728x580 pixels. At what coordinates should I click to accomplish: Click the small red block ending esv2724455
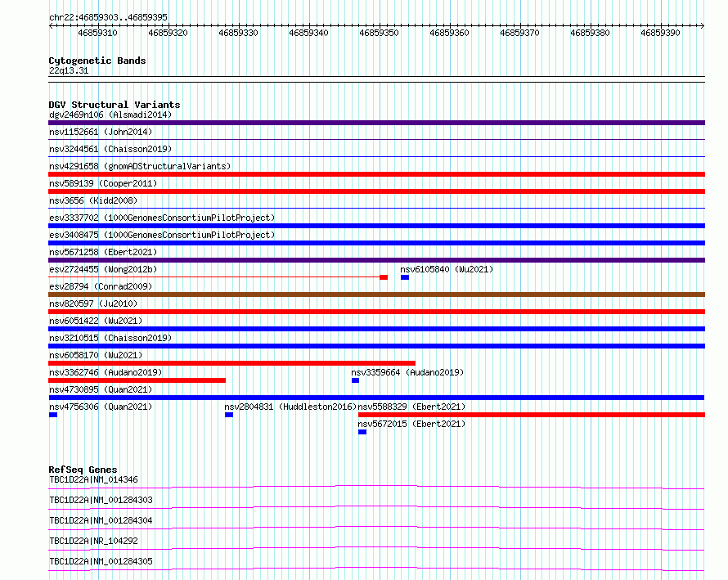(384, 277)
